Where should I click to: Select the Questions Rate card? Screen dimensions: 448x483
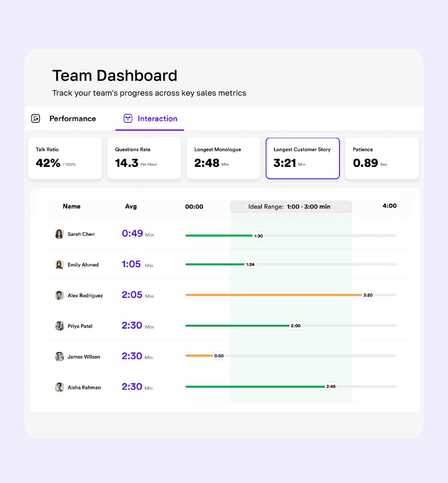click(x=144, y=158)
